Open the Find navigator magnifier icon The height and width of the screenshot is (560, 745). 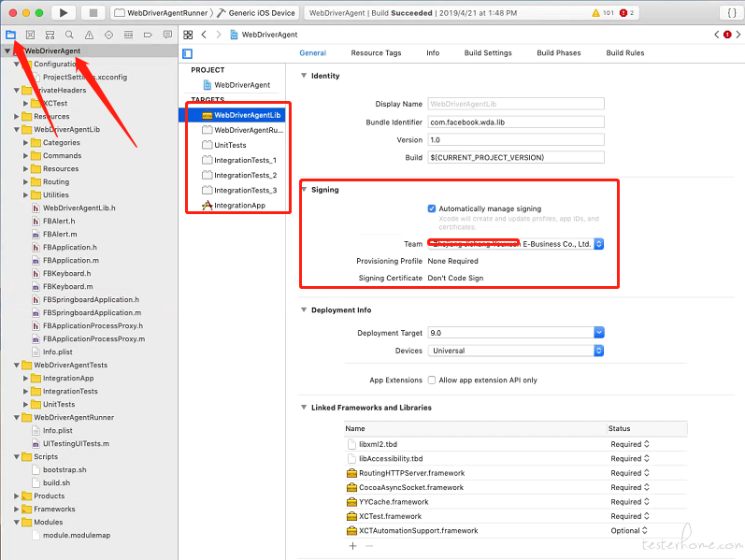pos(69,35)
